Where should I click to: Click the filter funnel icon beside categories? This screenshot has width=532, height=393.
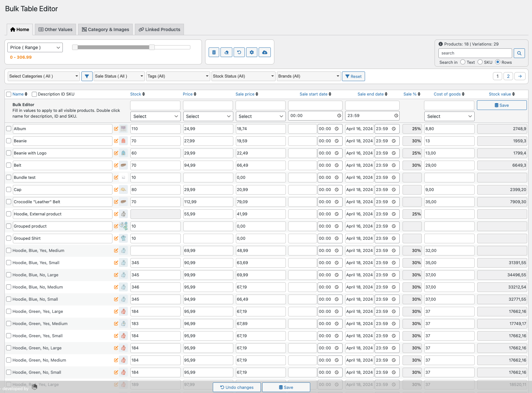pos(87,76)
